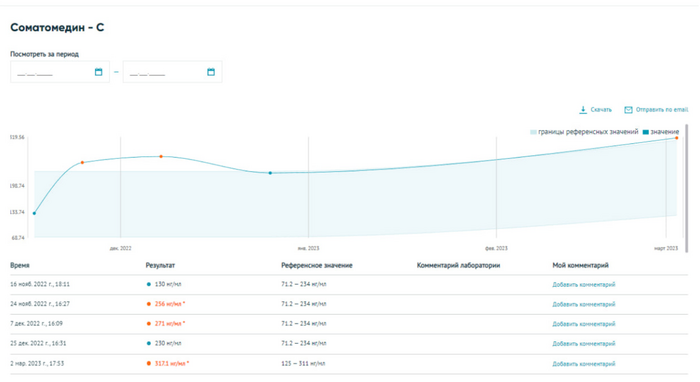The height and width of the screenshot is (382, 700).
Task: Download results via Скачать link
Action: 601,110
